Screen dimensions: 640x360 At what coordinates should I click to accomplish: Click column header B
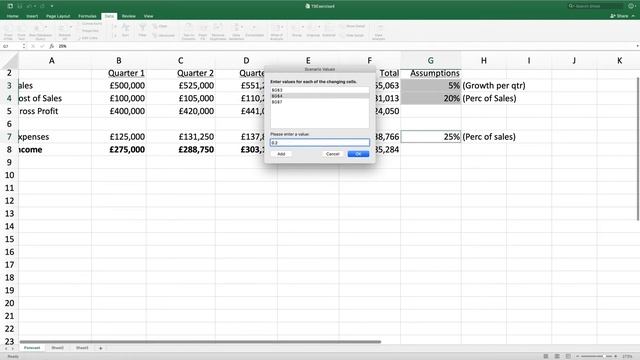click(119, 60)
